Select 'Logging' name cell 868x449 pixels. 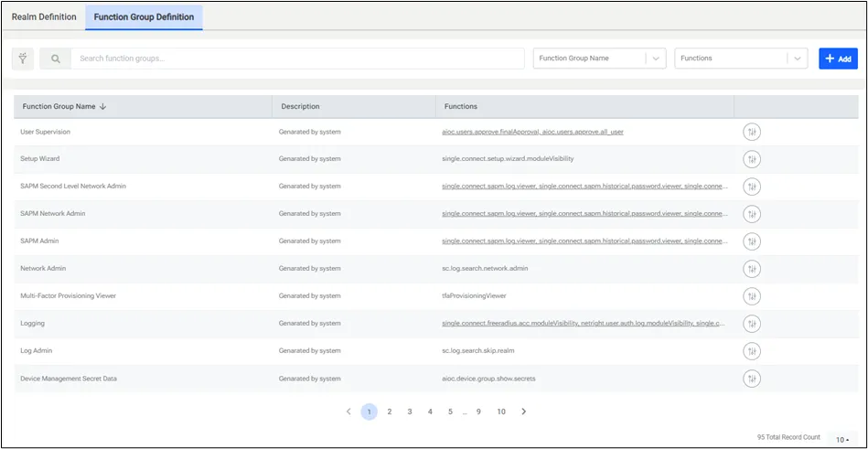[x=32, y=324]
